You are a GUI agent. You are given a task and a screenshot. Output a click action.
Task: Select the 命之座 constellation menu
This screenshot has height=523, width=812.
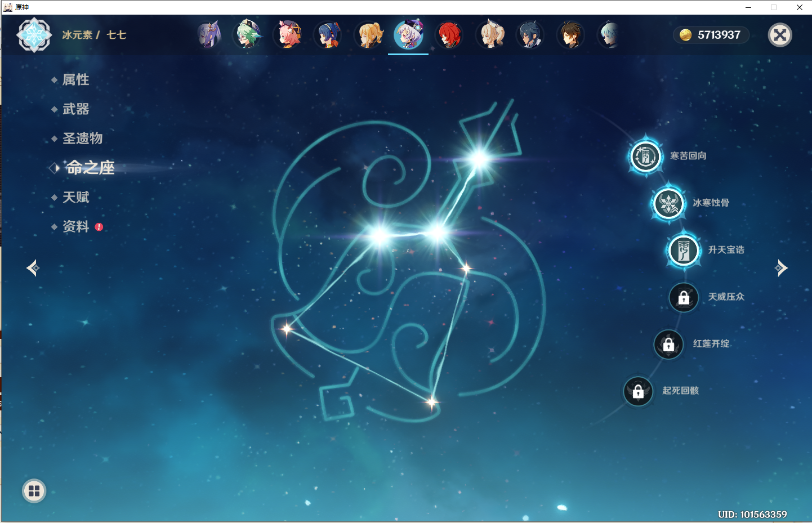click(91, 168)
